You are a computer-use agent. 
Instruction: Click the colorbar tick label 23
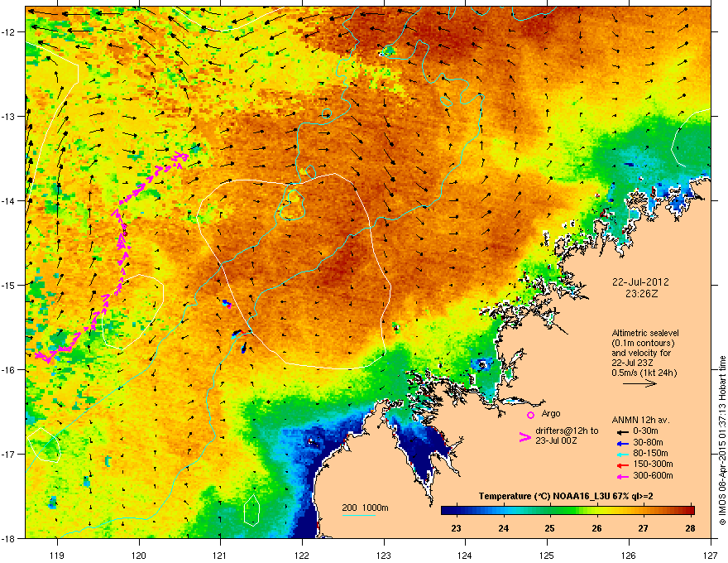pyautogui.click(x=456, y=528)
